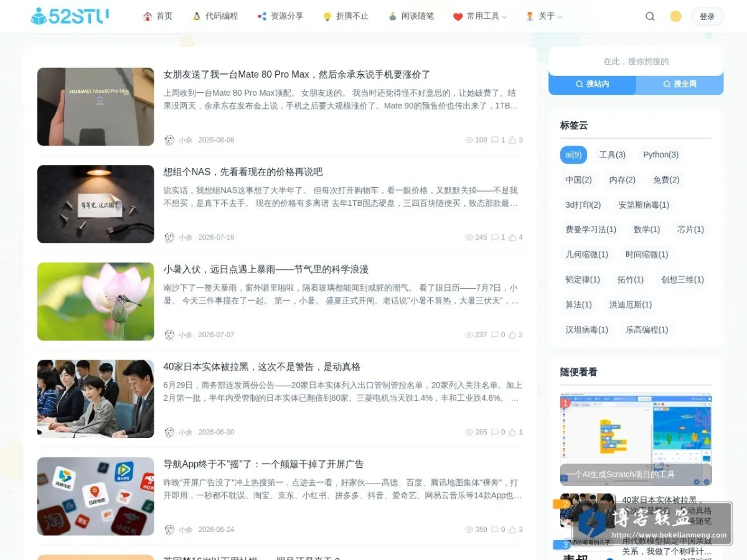The image size is (747, 560).
Task: Select the 工具(3) tag
Action: [613, 155]
